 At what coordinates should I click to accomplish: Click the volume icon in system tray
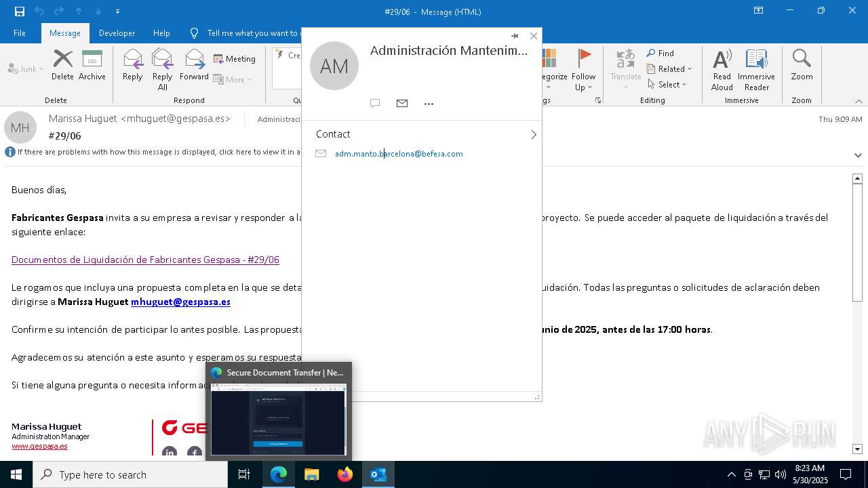[780, 474]
